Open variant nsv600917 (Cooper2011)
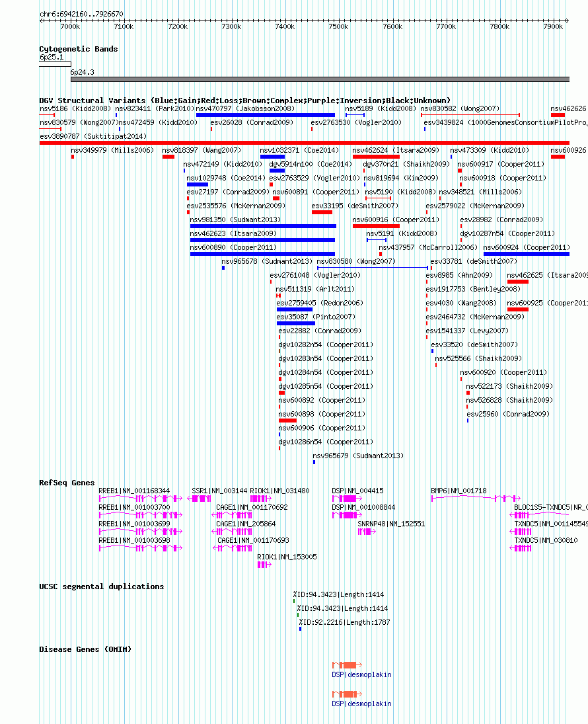The image size is (588, 724). [x=501, y=165]
